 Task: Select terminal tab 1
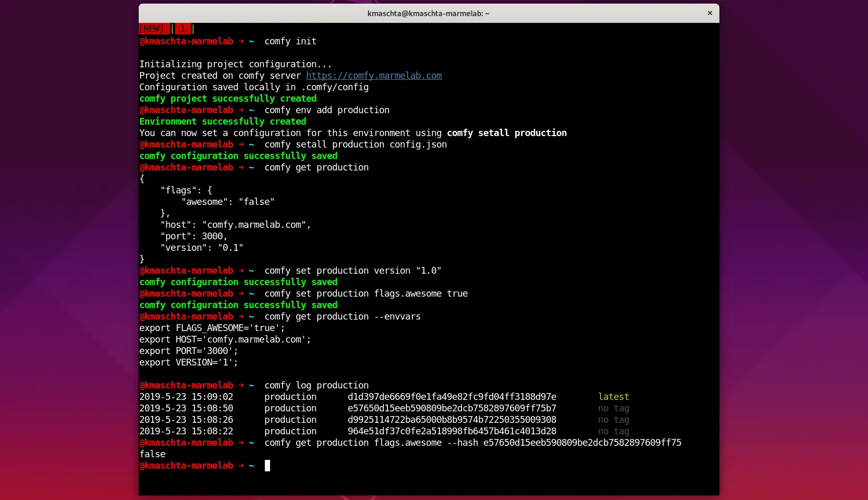click(183, 29)
